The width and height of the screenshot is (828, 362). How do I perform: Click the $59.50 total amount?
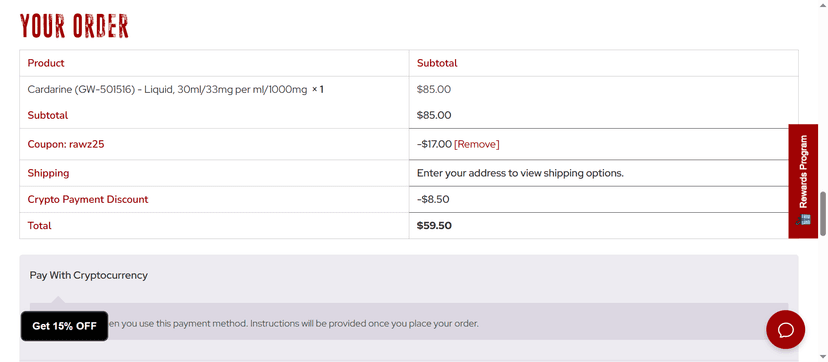coord(434,225)
